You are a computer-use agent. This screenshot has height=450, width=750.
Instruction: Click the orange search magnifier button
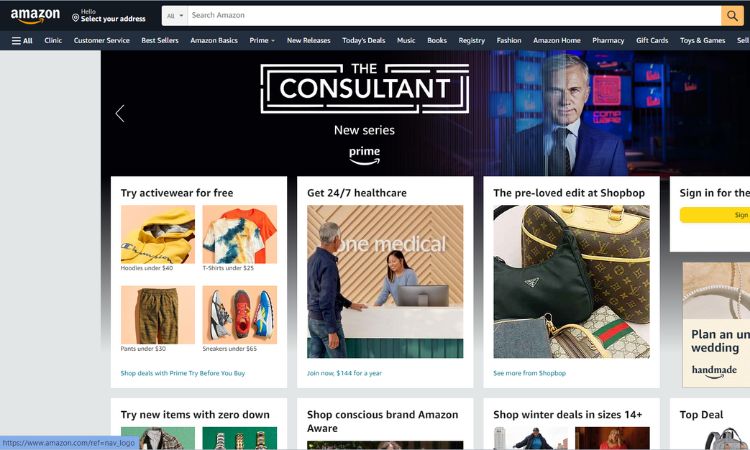732,16
